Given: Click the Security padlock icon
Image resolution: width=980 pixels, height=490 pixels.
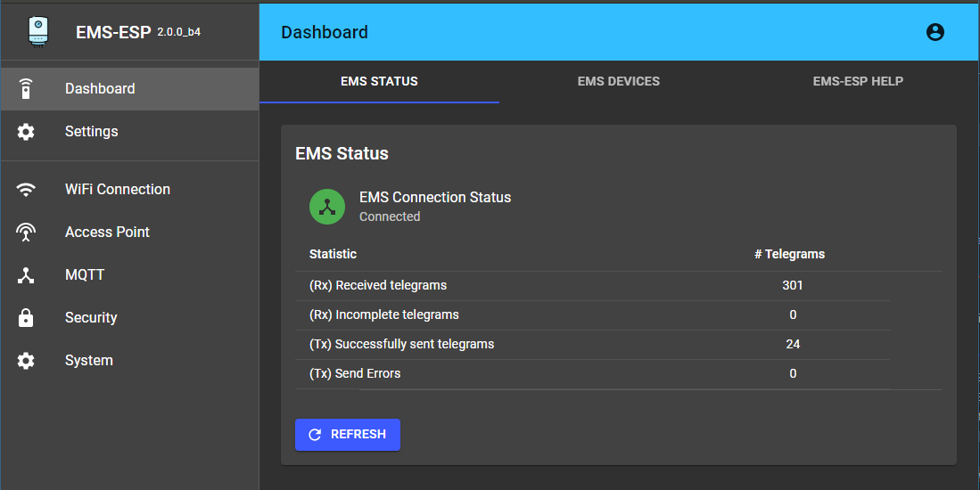Looking at the screenshot, I should (x=27, y=318).
